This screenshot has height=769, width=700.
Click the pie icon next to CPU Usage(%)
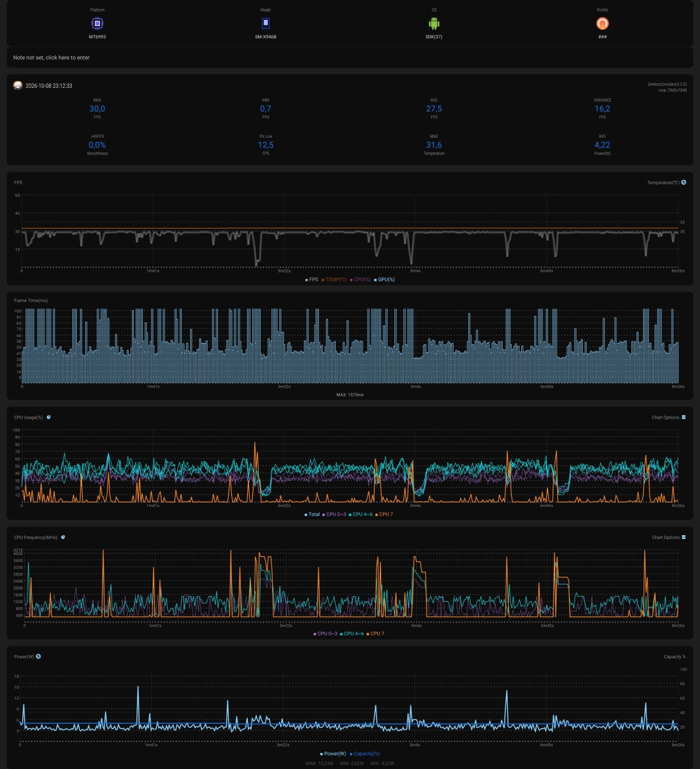pos(49,417)
